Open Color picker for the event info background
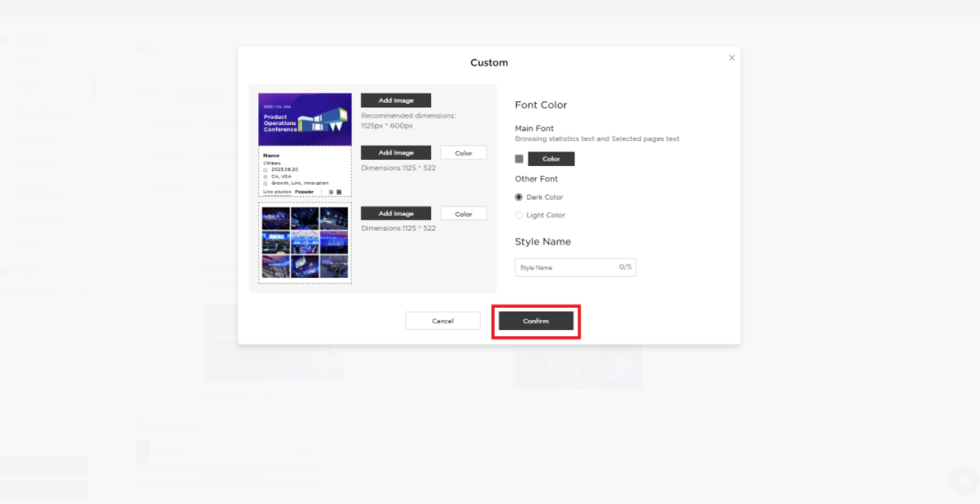This screenshot has width=980, height=504. tap(463, 153)
